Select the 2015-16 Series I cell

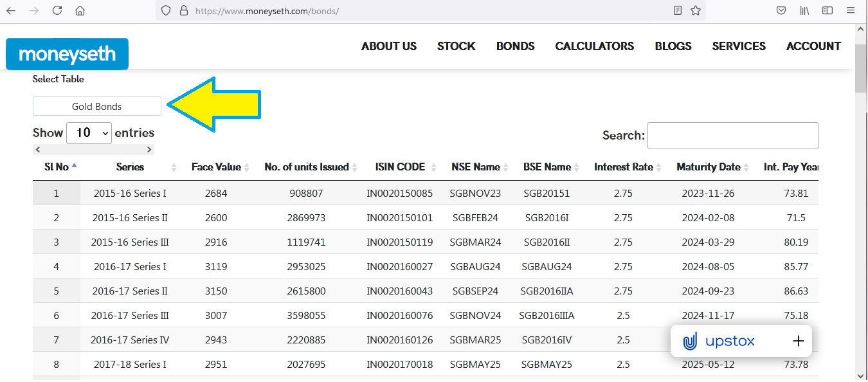pyautogui.click(x=130, y=193)
